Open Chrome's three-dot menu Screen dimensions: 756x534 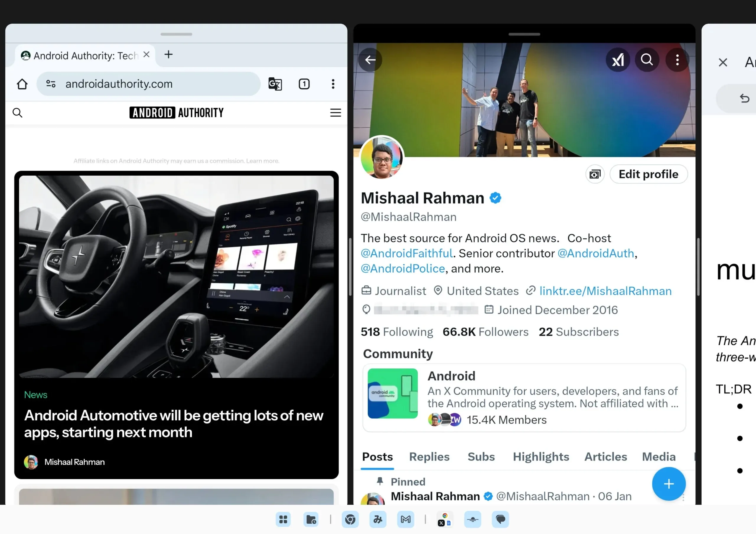(x=333, y=84)
